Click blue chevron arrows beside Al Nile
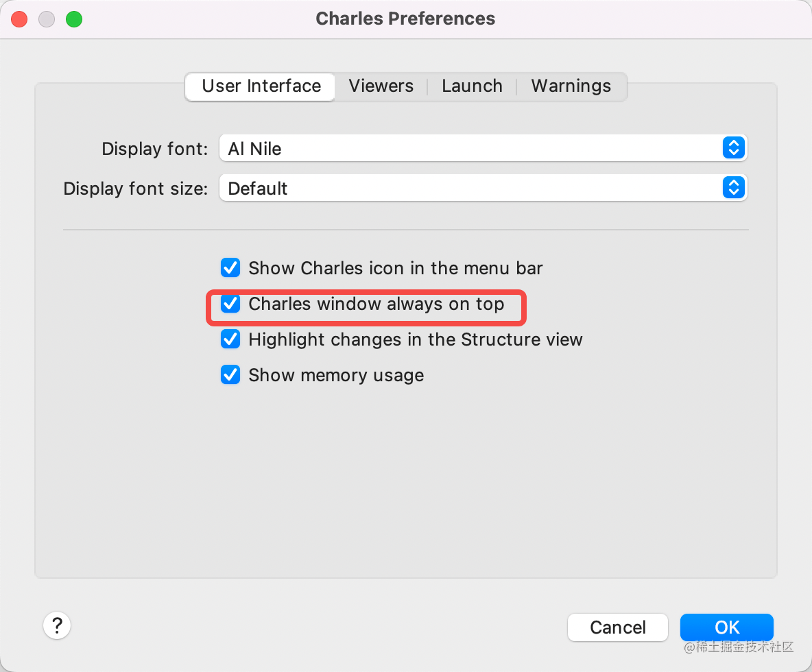 [733, 148]
